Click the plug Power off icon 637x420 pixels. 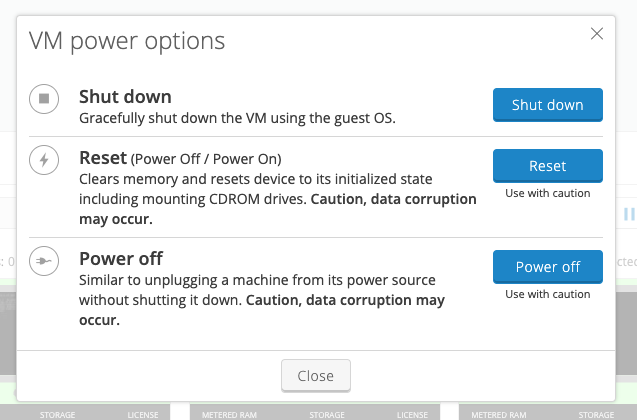pyautogui.click(x=44, y=260)
